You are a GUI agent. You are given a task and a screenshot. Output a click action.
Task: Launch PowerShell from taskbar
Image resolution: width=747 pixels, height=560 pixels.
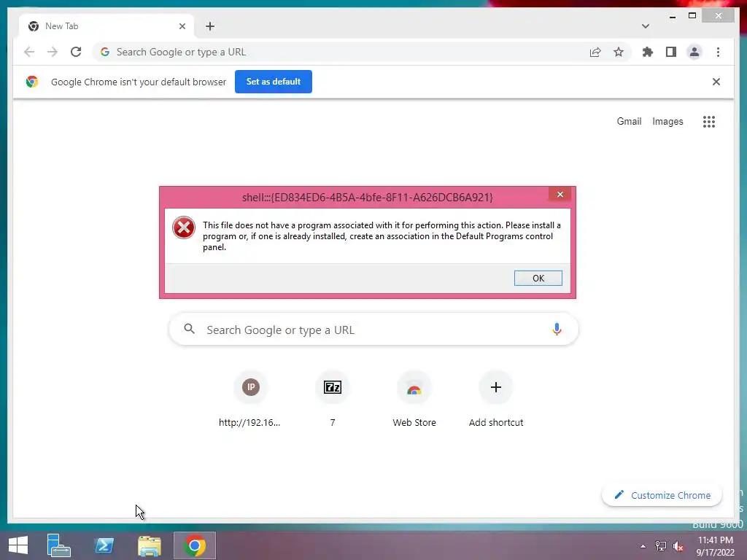[104, 545]
